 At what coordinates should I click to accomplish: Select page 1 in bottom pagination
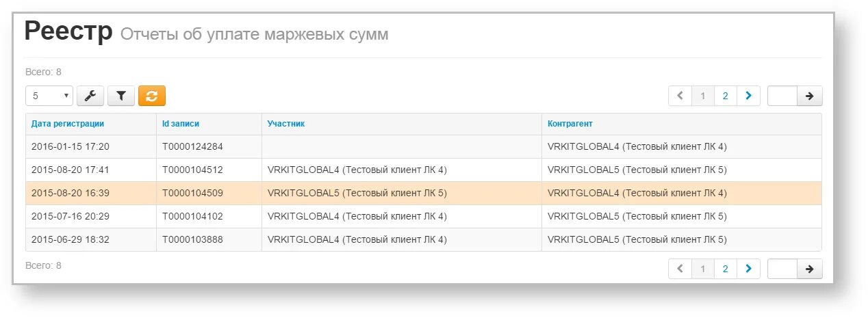click(702, 269)
